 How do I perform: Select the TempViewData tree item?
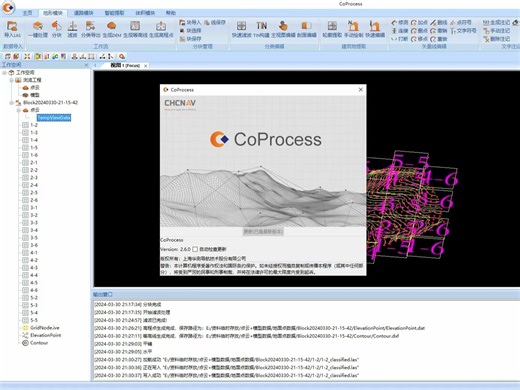(54, 118)
